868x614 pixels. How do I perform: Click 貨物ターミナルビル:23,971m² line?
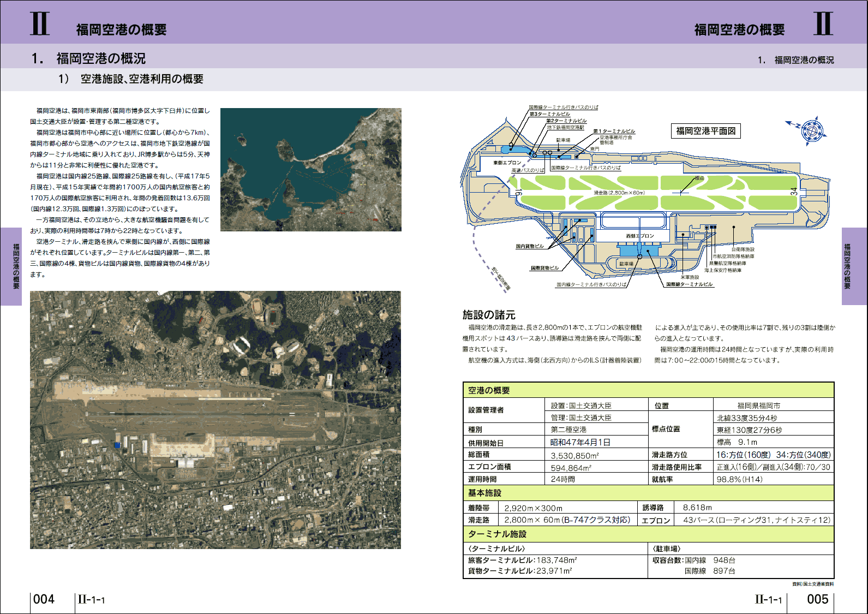[520, 571]
